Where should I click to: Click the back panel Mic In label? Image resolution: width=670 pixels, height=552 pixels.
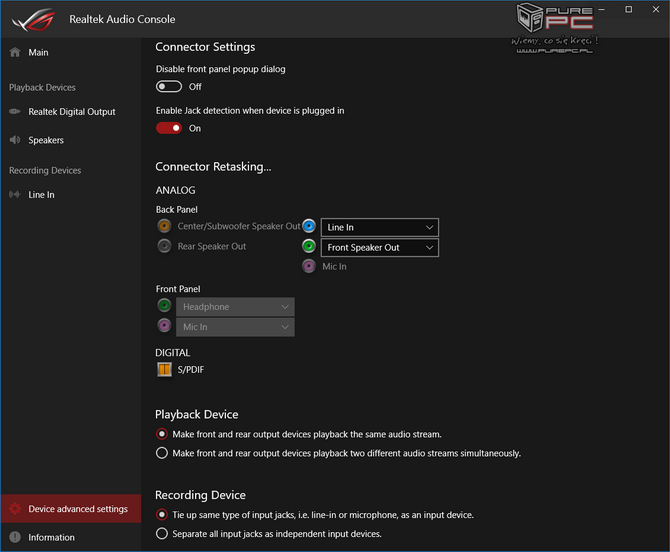click(334, 267)
